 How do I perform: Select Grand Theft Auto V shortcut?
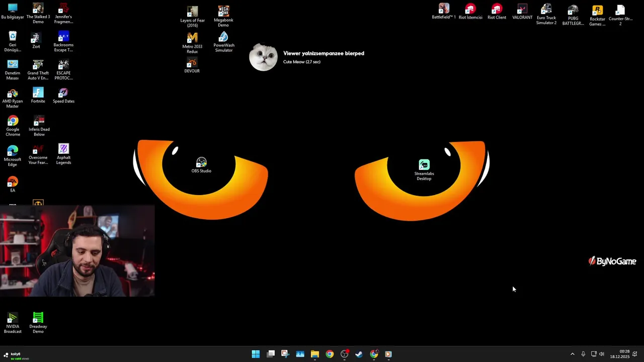click(x=38, y=69)
